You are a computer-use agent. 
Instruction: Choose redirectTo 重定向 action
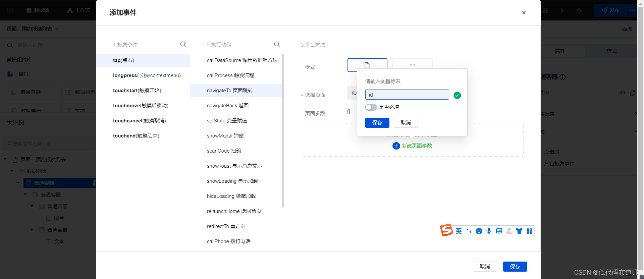236,226
